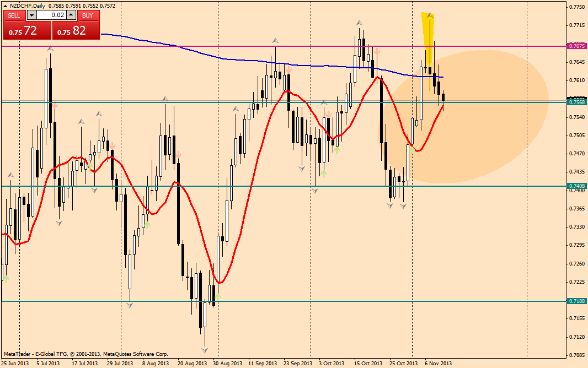Click the 0.7260 price axis label
The height and width of the screenshot is (368, 588).
tap(577, 263)
